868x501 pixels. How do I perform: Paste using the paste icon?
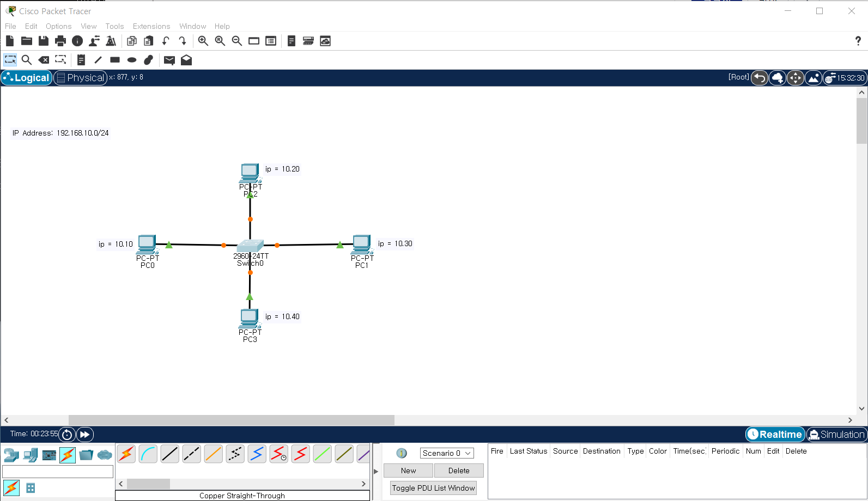(148, 41)
